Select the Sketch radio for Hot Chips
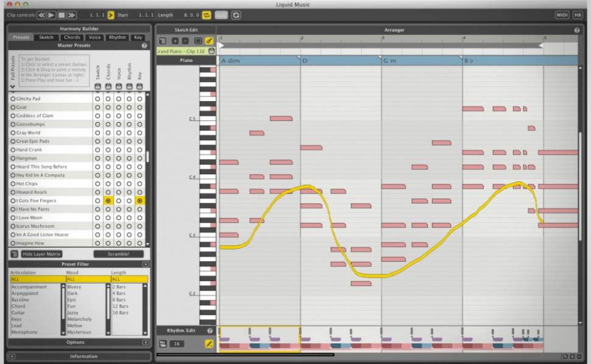Viewport: 591px width, 364px height. tap(97, 183)
